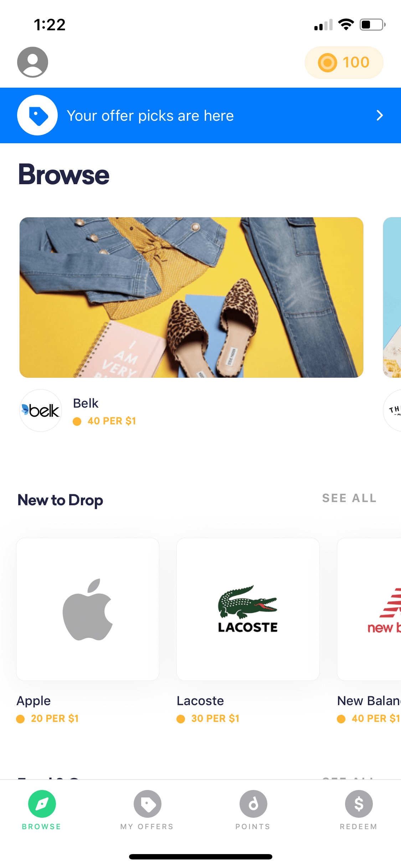Tap the partially visible next featured card

click(392, 297)
